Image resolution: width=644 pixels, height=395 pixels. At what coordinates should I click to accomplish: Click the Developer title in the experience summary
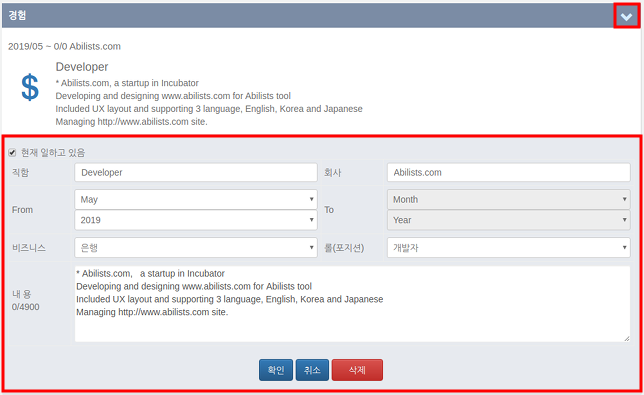pos(82,67)
